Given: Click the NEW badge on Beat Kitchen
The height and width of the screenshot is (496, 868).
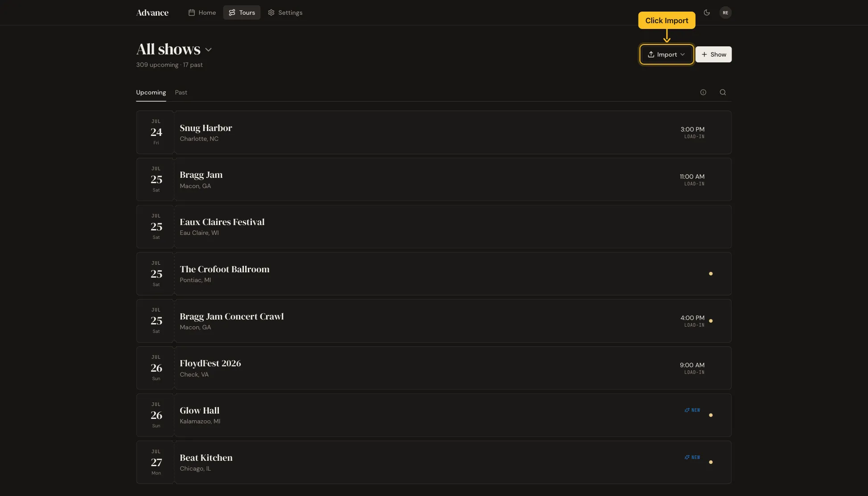Looking at the screenshot, I should coord(692,458).
